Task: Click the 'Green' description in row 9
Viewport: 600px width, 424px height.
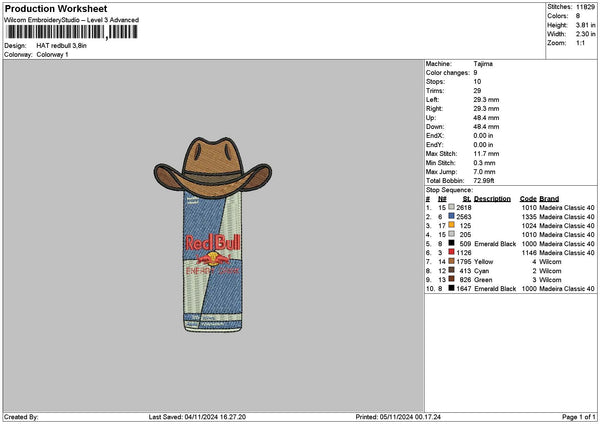Action: coord(483,280)
